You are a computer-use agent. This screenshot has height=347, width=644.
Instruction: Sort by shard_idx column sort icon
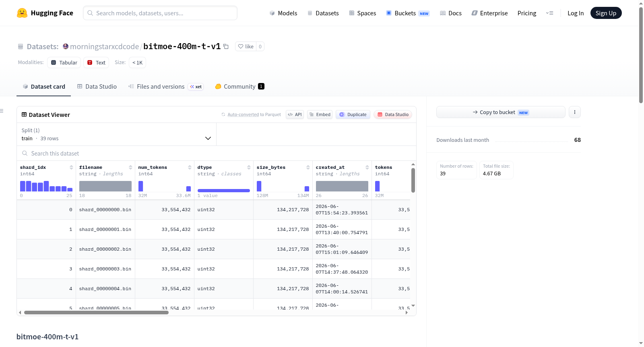pyautogui.click(x=71, y=167)
